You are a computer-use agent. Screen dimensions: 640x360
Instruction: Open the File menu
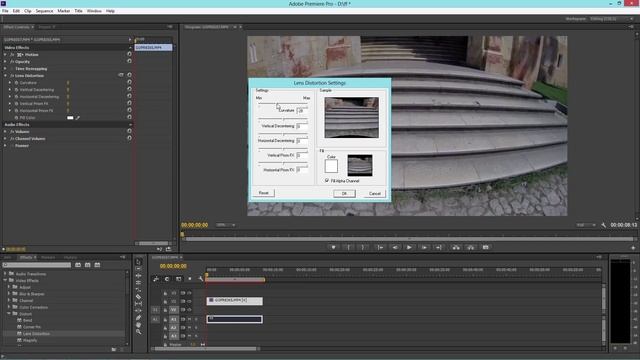[5, 11]
